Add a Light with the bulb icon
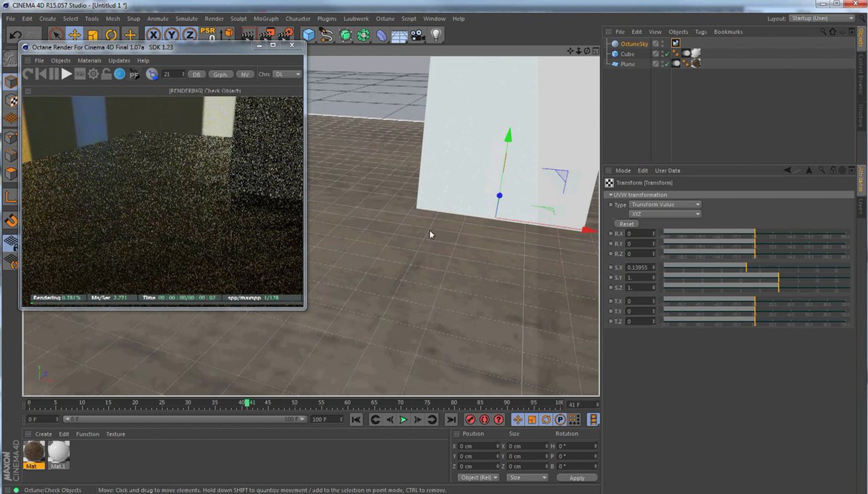 pos(436,35)
